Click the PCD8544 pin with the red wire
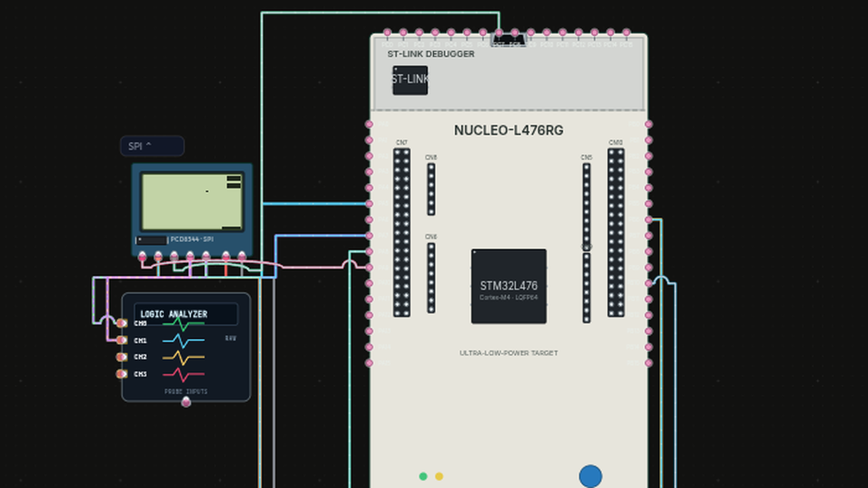 tap(226, 256)
